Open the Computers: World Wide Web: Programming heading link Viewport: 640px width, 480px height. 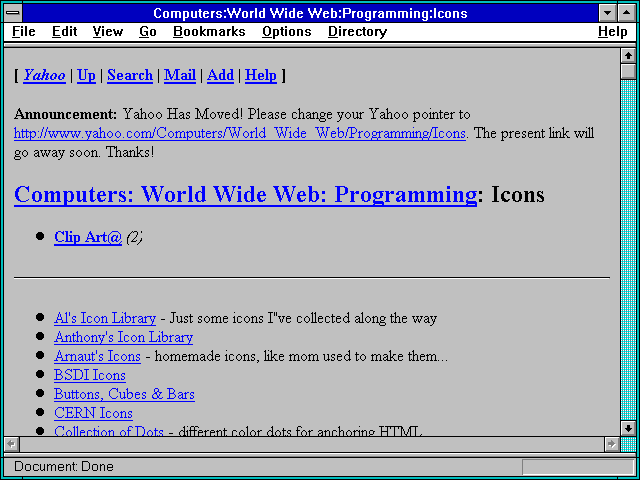tap(245, 195)
